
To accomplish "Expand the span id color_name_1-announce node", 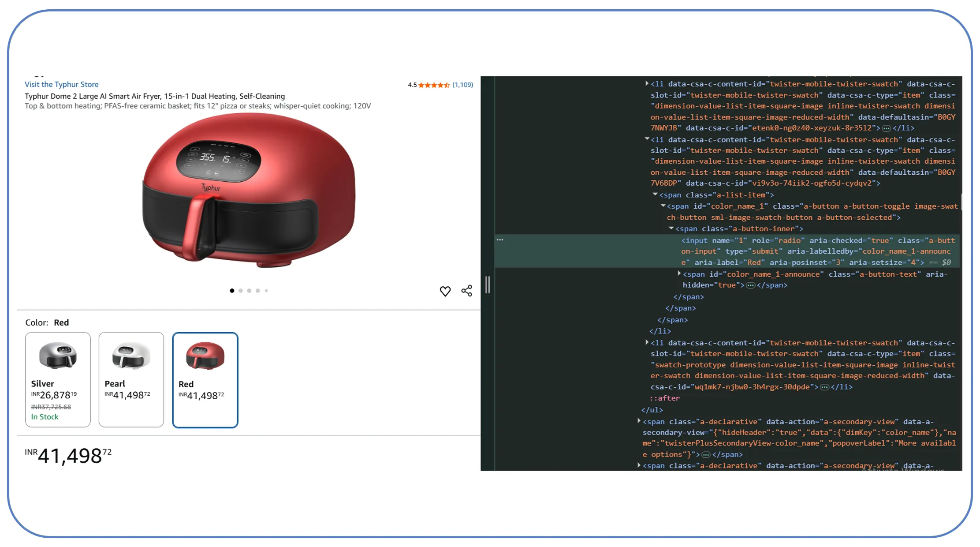I will tap(679, 274).
